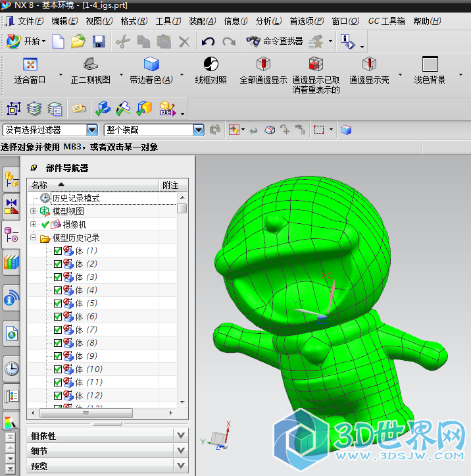The width and height of the screenshot is (471, 476).
Task: Click the 名称 column header
Action: click(x=39, y=185)
